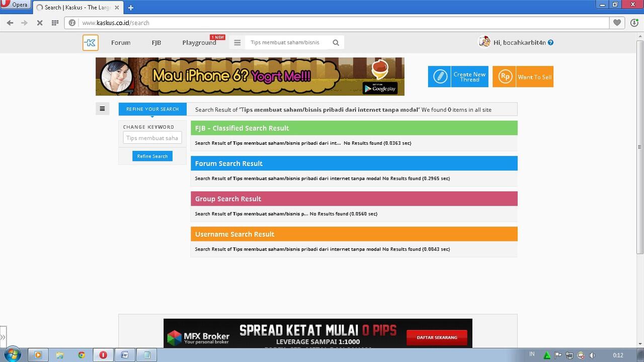Select the Refine Your Search tab
The height and width of the screenshot is (362, 644).
pyautogui.click(x=152, y=109)
